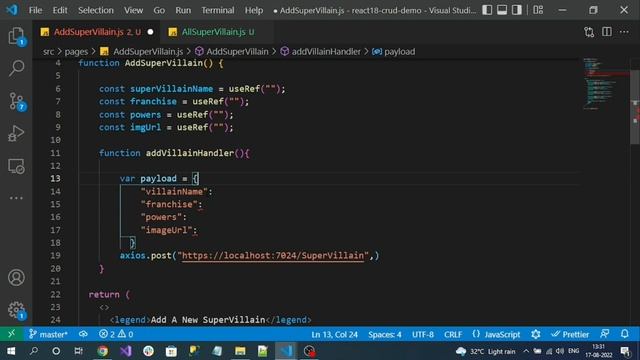Open editor More Actions ellipsis

(624, 32)
